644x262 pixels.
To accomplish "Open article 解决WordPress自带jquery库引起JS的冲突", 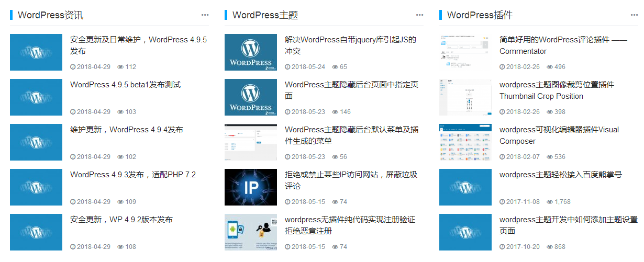I will coord(351,45).
